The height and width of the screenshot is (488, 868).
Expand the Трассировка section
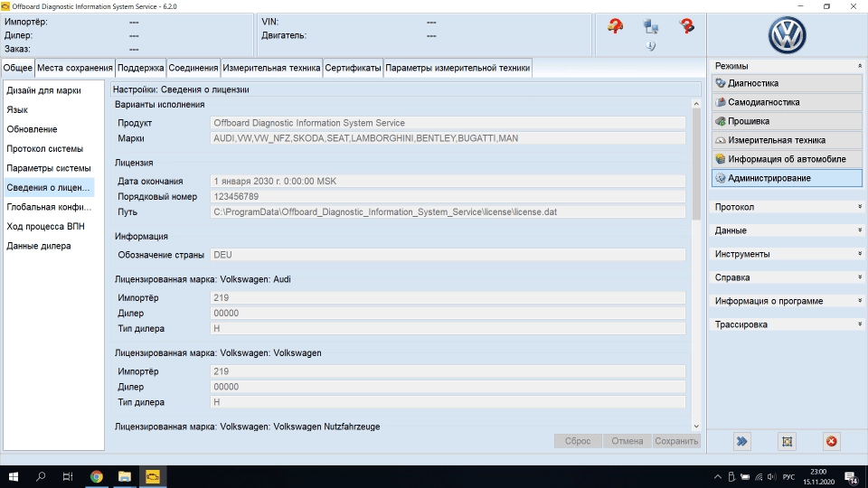click(860, 324)
